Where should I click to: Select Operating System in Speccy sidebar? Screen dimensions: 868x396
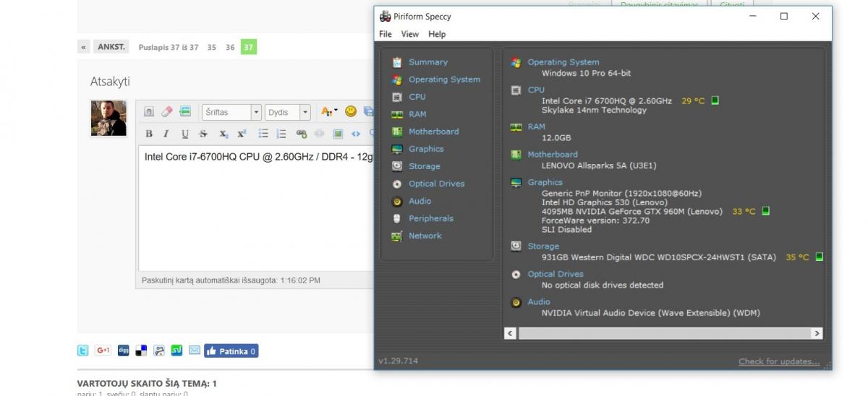point(444,79)
